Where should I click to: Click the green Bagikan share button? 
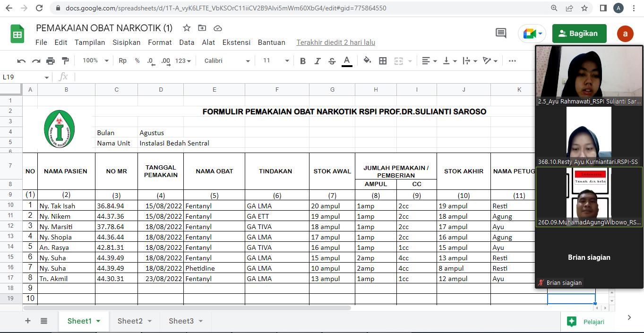(x=579, y=34)
